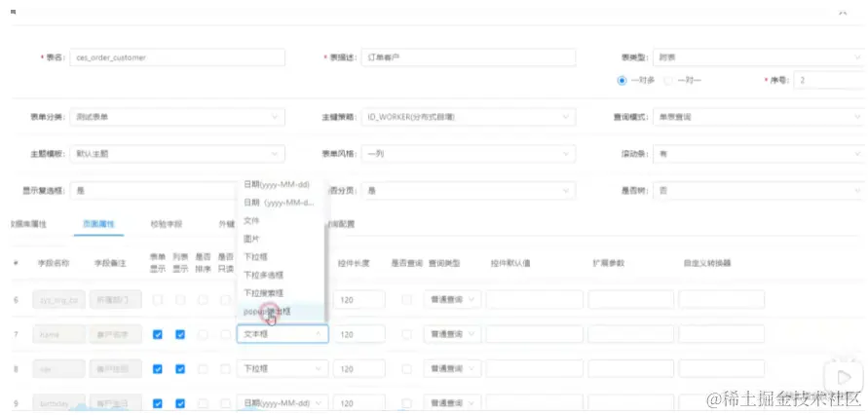Uncheck 列表显示 checkbox in row 8

180,368
